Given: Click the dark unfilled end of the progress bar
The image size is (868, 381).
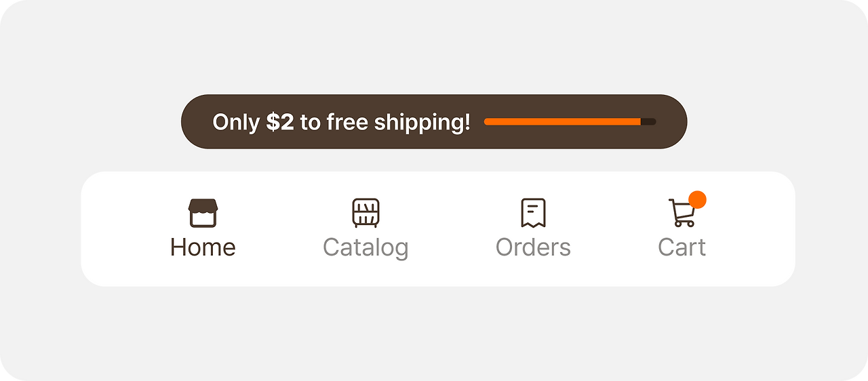Looking at the screenshot, I should 649,121.
